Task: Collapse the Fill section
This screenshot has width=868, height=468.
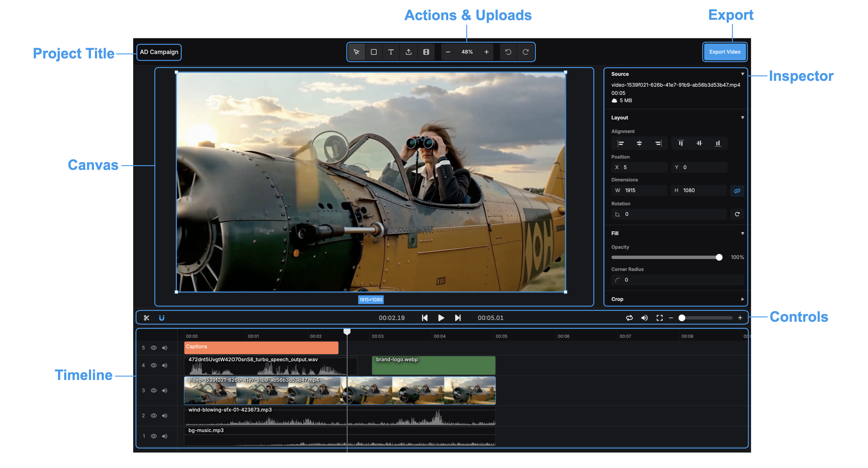Action: [742, 233]
